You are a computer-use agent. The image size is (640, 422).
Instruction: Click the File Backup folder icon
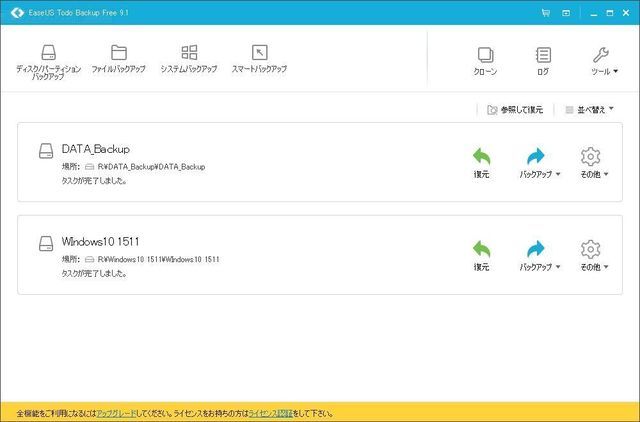coord(118,53)
